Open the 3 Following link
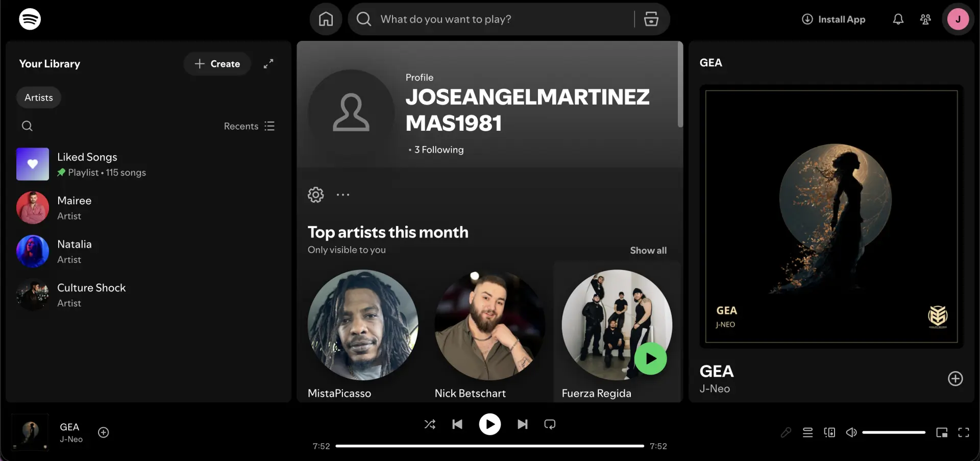 (x=439, y=150)
